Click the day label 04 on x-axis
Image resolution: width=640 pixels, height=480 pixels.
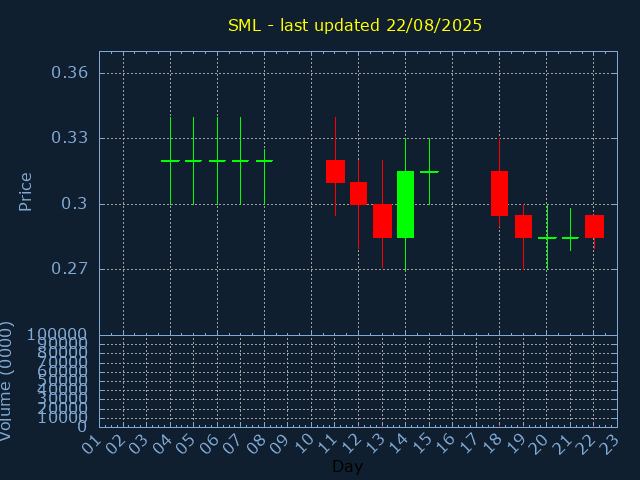pyautogui.click(x=162, y=444)
